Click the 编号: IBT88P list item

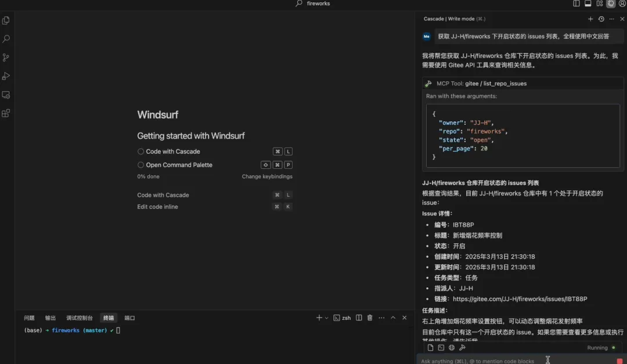point(454,225)
